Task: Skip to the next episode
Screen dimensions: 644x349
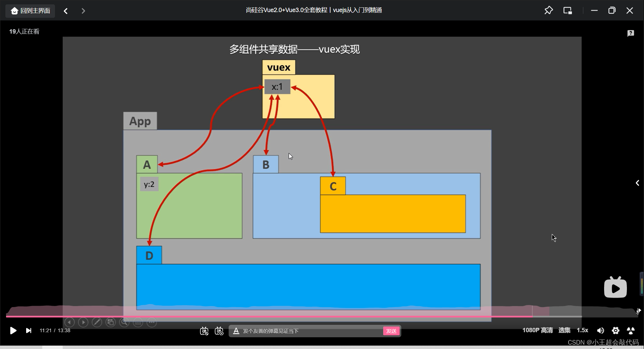Action: [x=29, y=331]
